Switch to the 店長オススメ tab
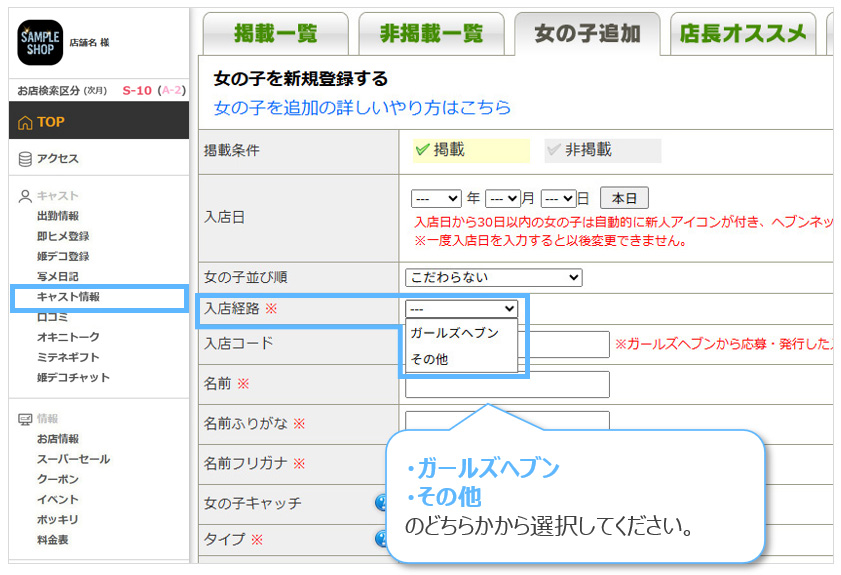This screenshot has height=575, width=841. point(742,33)
